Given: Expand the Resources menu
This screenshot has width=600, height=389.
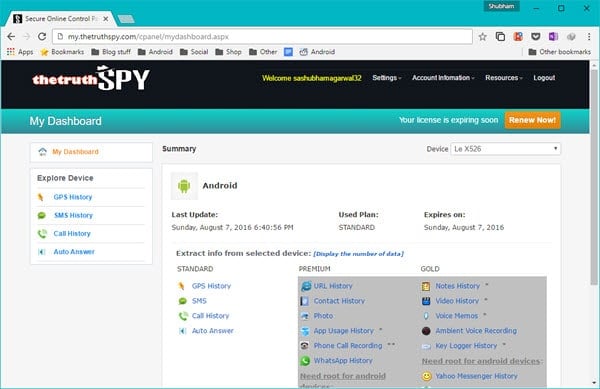Looking at the screenshot, I should [504, 78].
